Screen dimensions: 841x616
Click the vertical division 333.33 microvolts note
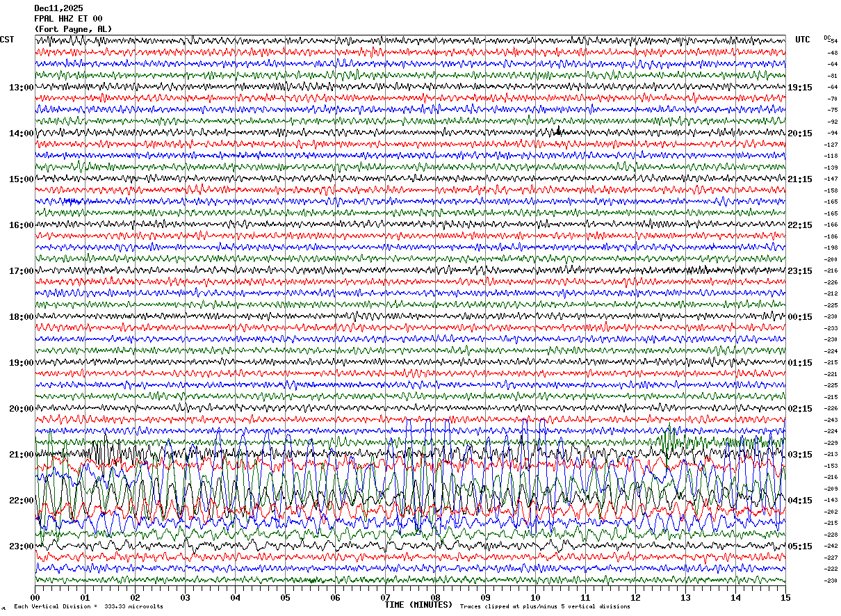point(88,607)
